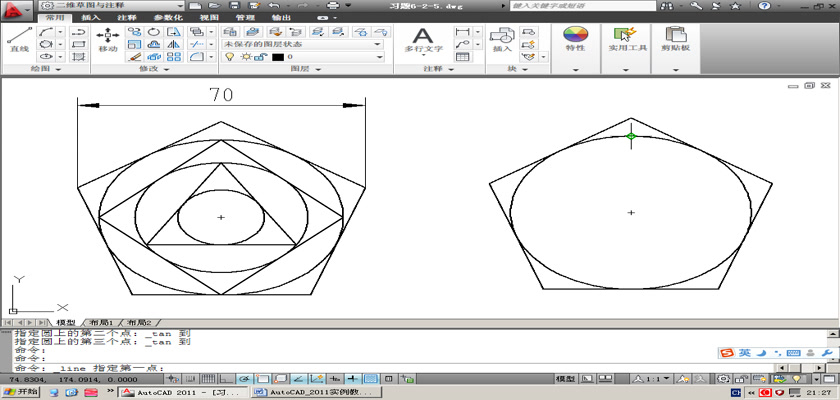
Task: Select the Line (直线) drawing tool
Action: [18, 38]
